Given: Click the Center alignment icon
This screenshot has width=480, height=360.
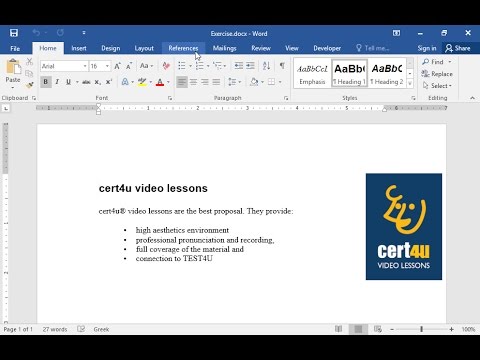Looking at the screenshot, I should pos(193,82).
